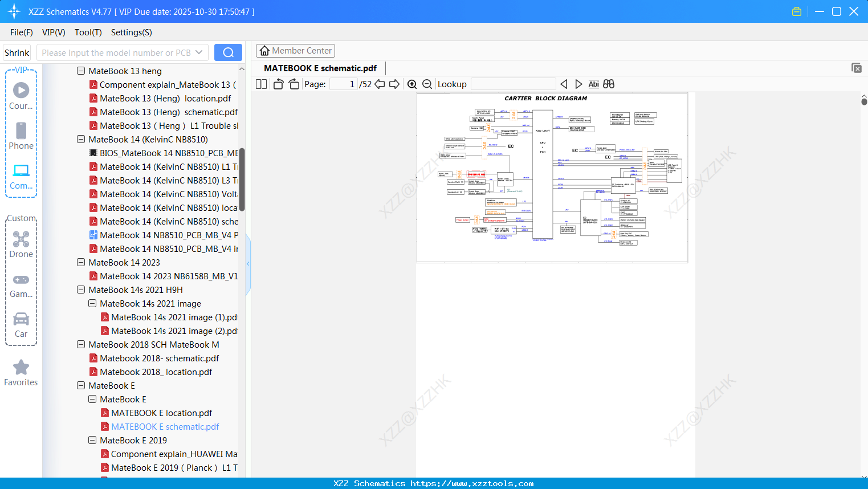868x489 pixels.
Task: Open Matebook 2018_ location.pdf
Action: 150,372
